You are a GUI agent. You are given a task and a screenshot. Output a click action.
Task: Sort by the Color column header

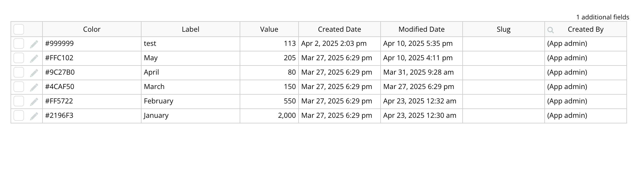point(92,29)
